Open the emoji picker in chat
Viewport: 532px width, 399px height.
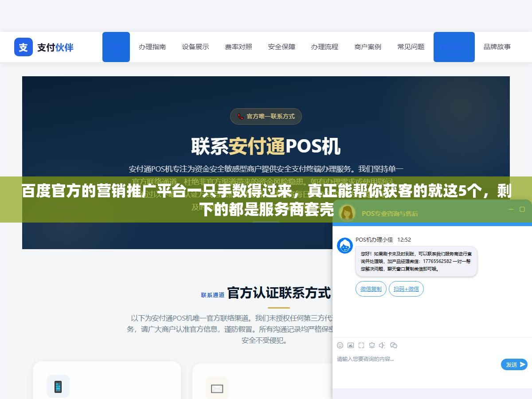340,345
